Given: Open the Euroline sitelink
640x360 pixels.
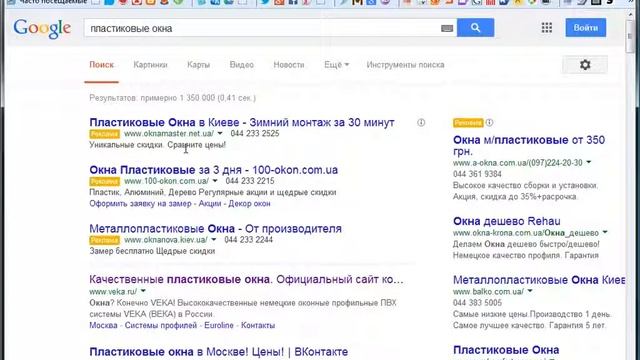Looking at the screenshot, I should click(x=219, y=325).
